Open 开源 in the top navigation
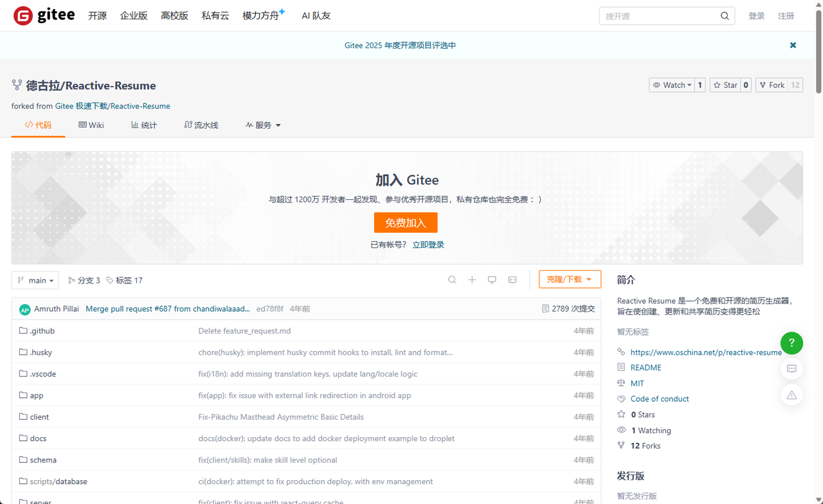Screen dimensions: 823x504 tap(98, 15)
